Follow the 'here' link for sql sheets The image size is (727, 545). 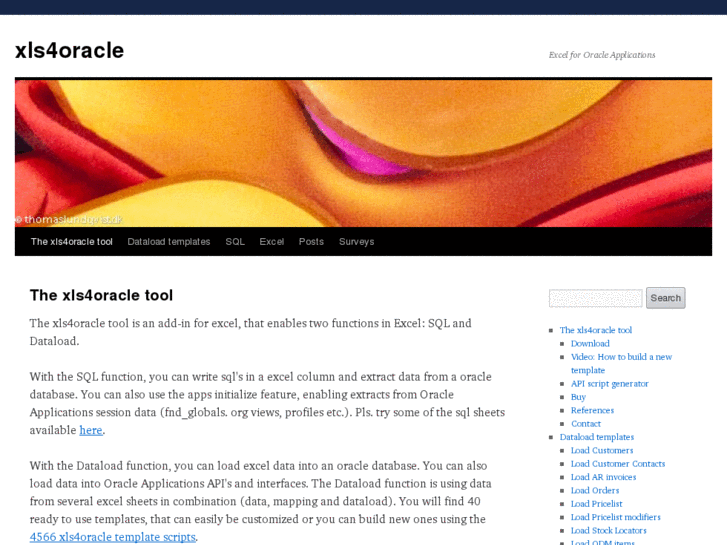(x=91, y=430)
